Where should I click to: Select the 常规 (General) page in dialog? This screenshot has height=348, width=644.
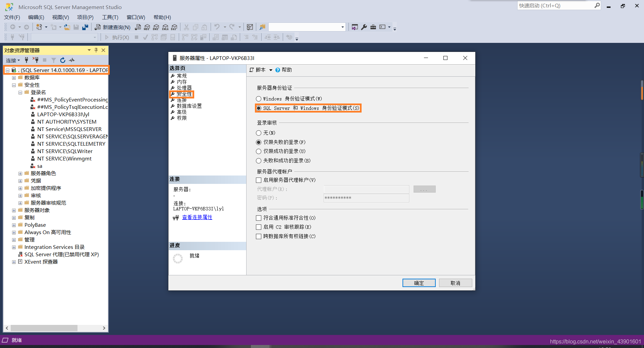182,76
